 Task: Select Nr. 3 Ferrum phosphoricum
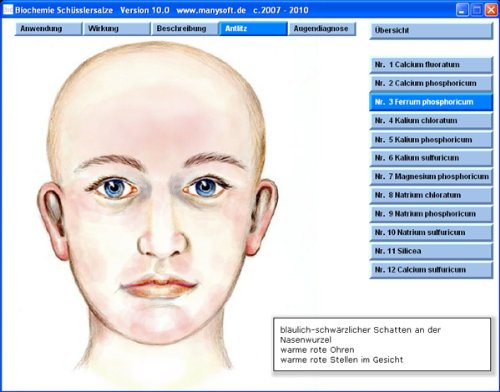point(431,102)
